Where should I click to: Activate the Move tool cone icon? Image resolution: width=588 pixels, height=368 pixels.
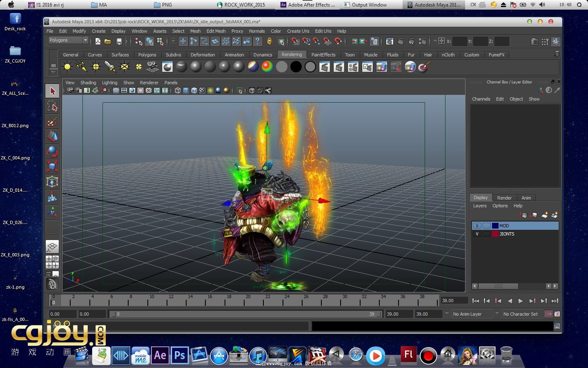(x=52, y=136)
